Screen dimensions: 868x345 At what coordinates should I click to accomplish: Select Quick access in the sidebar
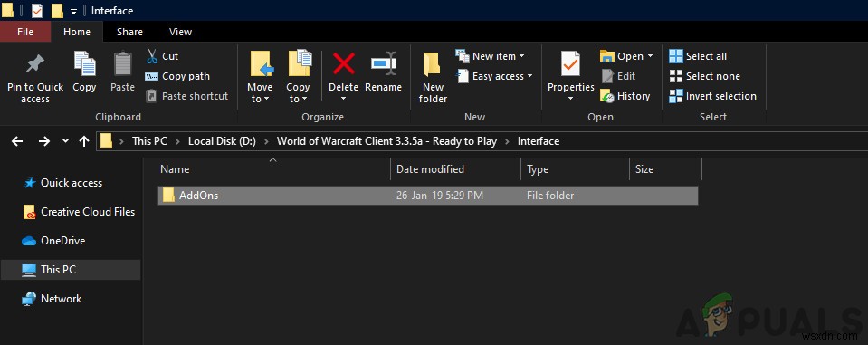pos(71,183)
